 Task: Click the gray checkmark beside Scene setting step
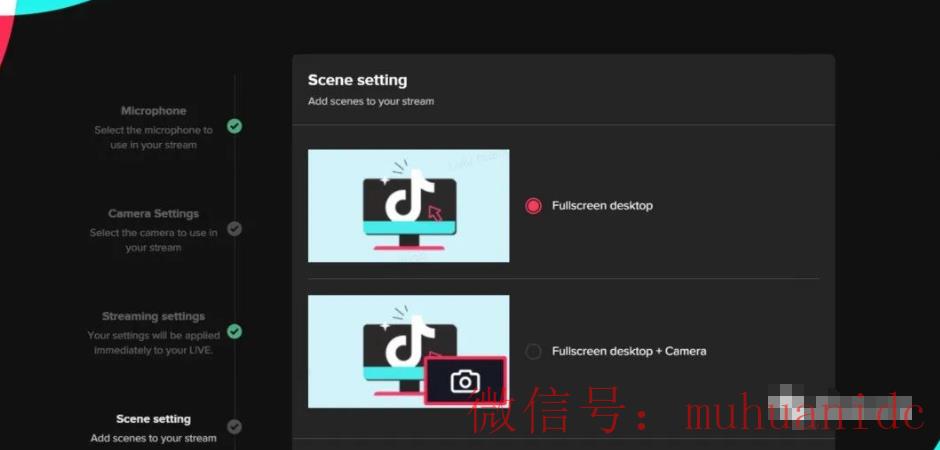coord(234,427)
